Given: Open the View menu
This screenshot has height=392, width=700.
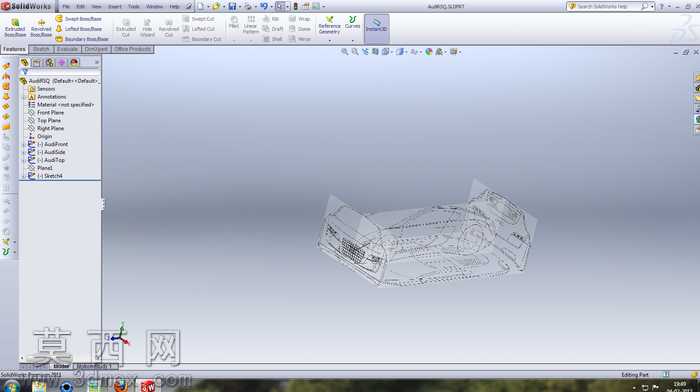Looking at the screenshot, I should click(96, 7).
